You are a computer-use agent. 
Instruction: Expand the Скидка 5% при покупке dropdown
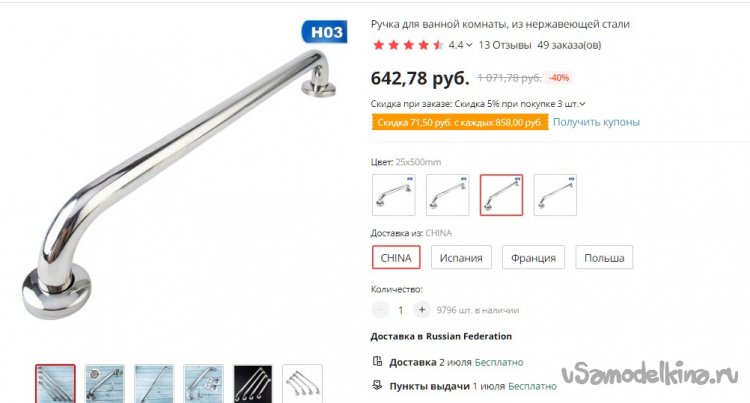[582, 104]
